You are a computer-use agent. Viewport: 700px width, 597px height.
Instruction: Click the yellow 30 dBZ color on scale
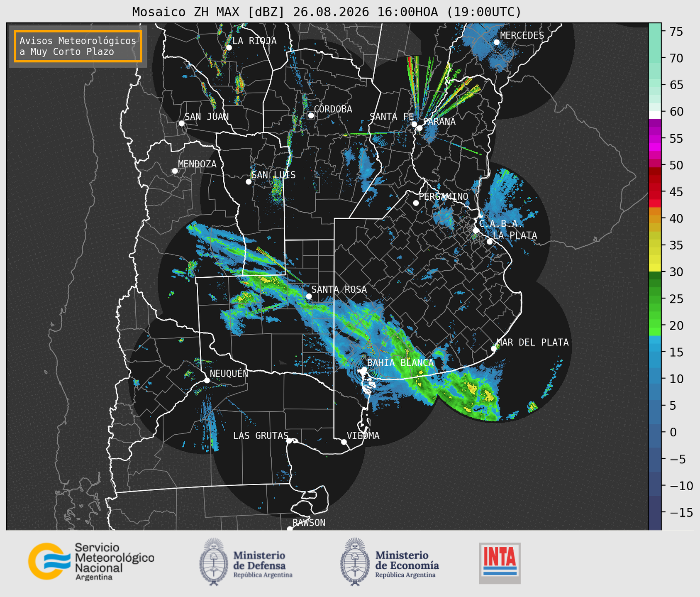tap(655, 269)
